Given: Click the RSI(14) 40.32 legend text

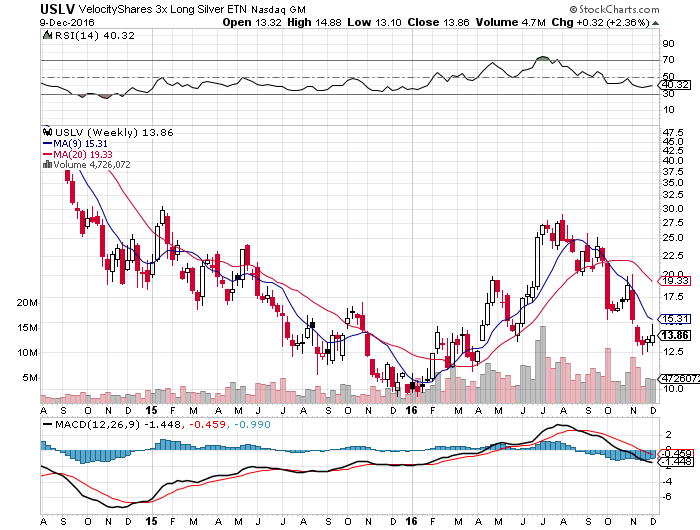Looking at the screenshot, I should (x=94, y=36).
